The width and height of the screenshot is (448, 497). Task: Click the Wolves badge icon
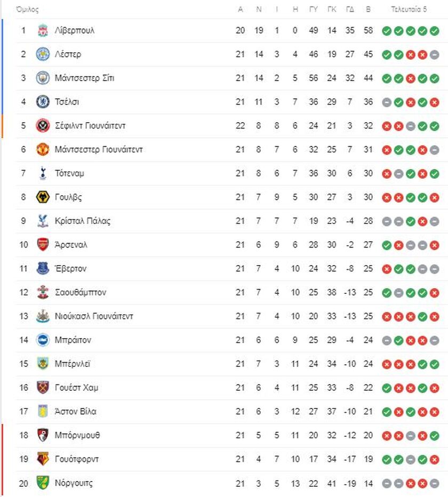(x=43, y=197)
